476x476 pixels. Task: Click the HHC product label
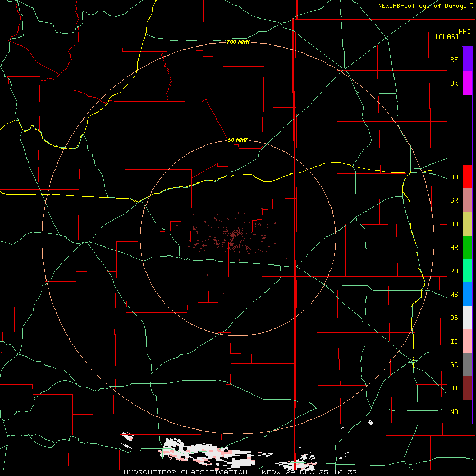click(x=464, y=32)
